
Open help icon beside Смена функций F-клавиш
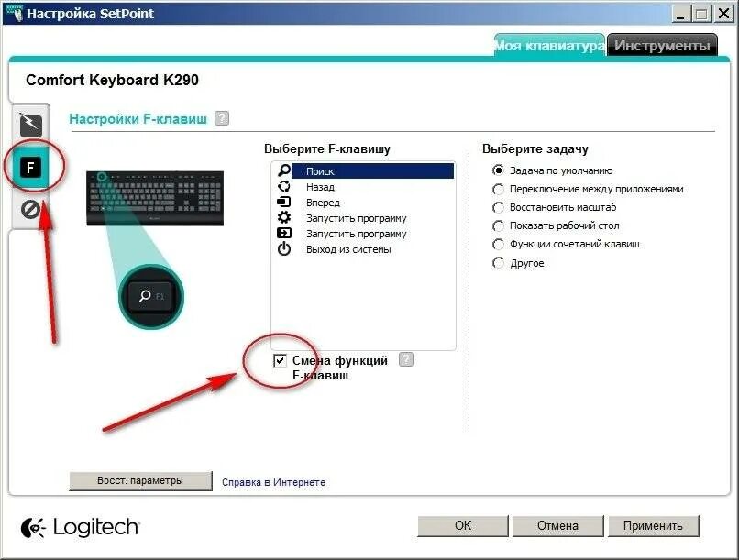click(406, 359)
